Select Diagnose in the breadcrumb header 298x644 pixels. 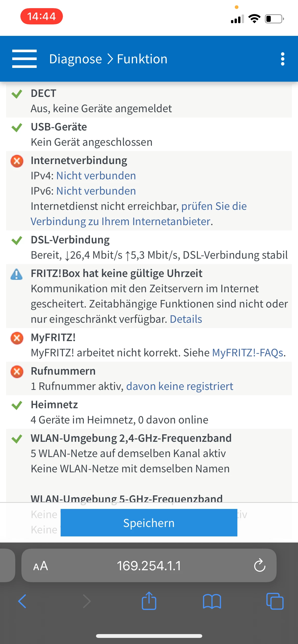[x=75, y=59]
